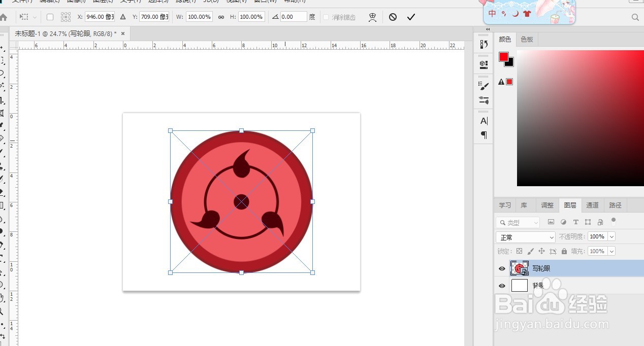Switch to the 颜色 tab
Viewport: 644px width, 346px height.
pyautogui.click(x=505, y=40)
